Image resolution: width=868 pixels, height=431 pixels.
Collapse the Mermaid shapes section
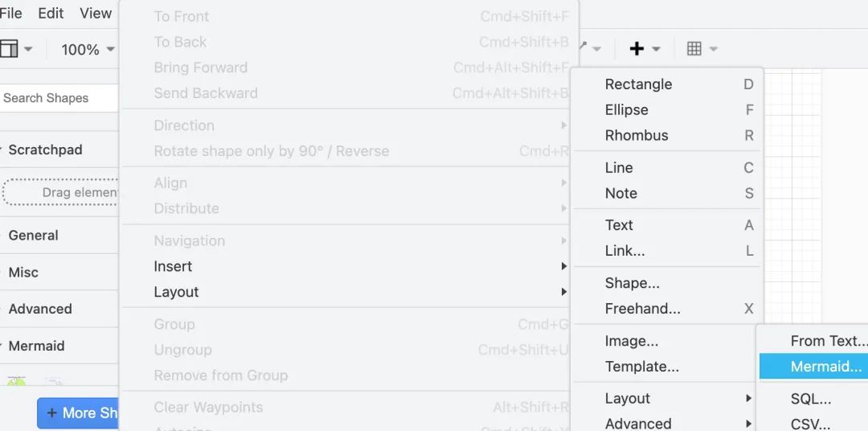pyautogui.click(x=36, y=346)
